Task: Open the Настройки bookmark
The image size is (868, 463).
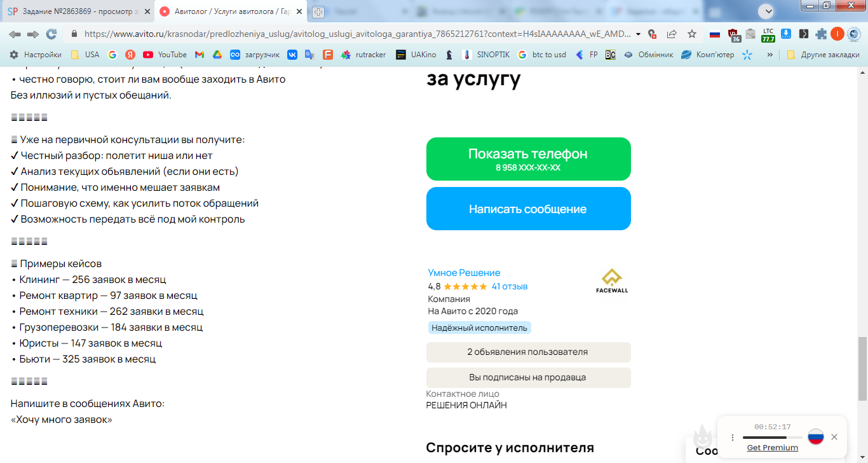Action: 36,55
